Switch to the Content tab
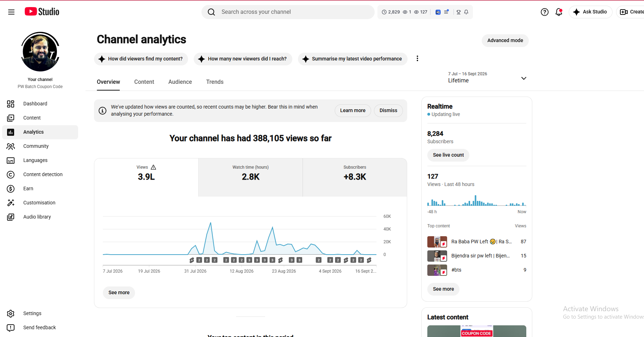Screen dimensions: 644x337 pyautogui.click(x=144, y=82)
